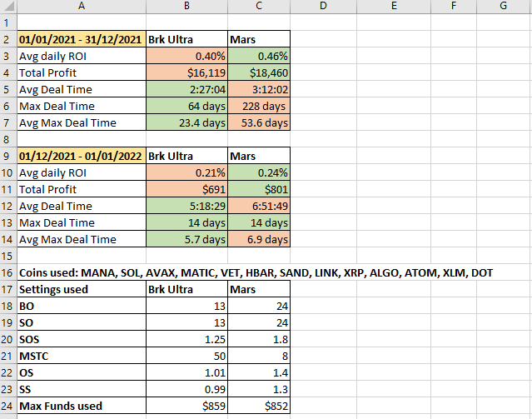The height and width of the screenshot is (419, 532).
Task: Select the 5:18:29 cell
Action: tap(187, 206)
